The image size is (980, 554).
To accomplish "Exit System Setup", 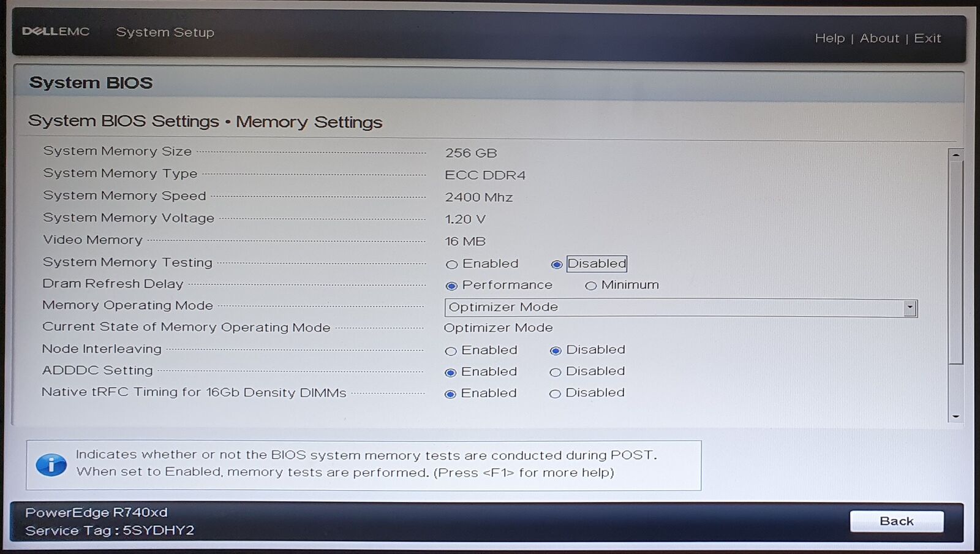I will tap(927, 39).
